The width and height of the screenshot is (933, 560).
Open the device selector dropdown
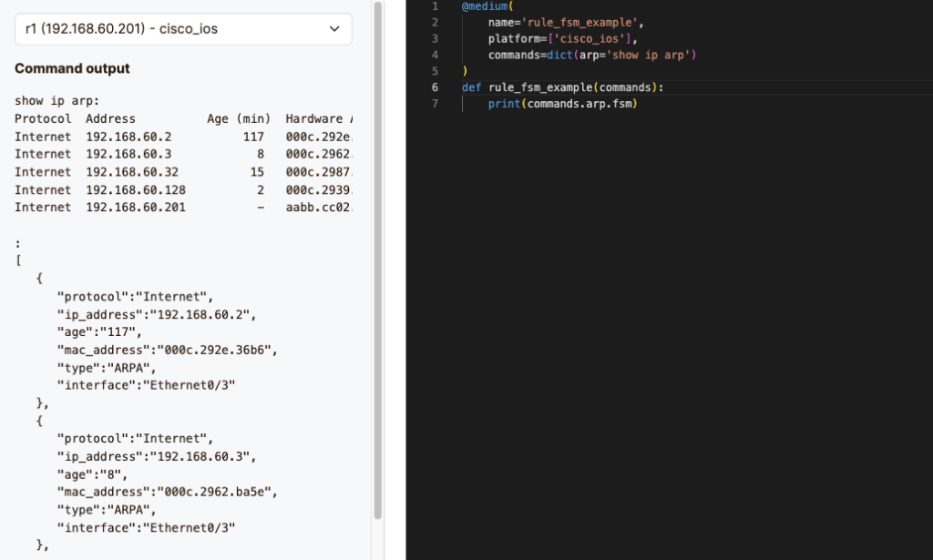[x=182, y=28]
